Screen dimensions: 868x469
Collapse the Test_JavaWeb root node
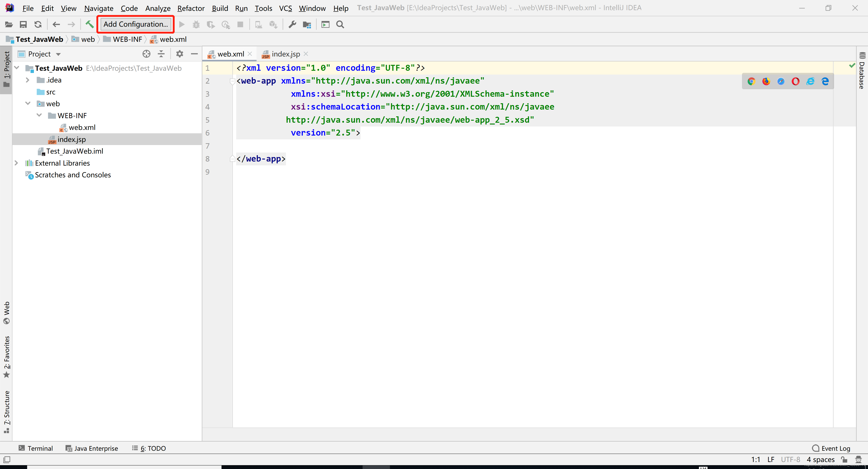[x=17, y=68]
